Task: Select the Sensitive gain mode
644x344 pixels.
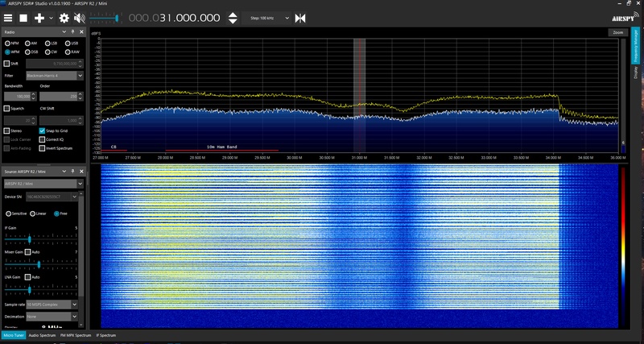Action: coord(16,213)
